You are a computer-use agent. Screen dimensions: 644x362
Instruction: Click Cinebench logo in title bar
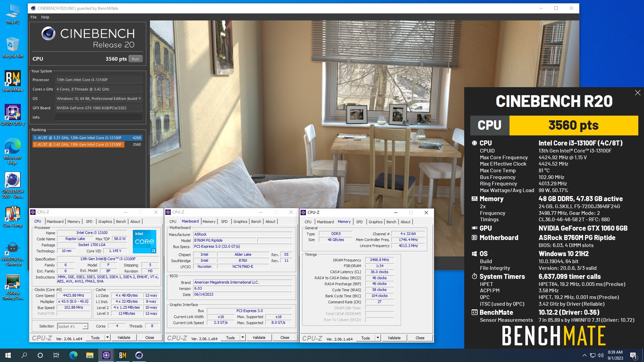[33, 8]
